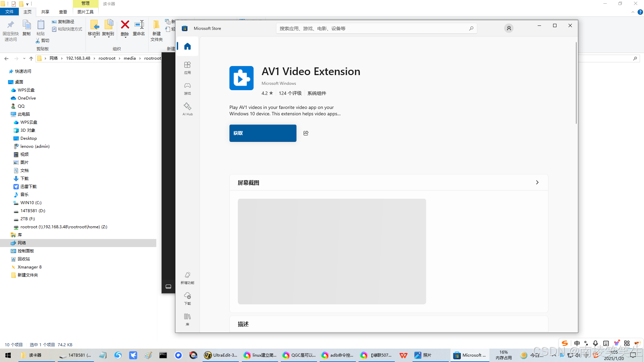Click the share icon beside Get button
Screen dimensions: 644x362
point(306,133)
